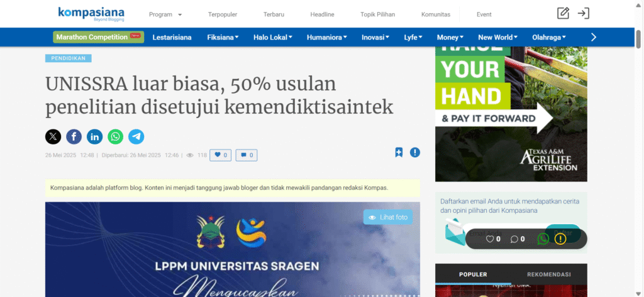The height and width of the screenshot is (297, 644).
Task: Open Event section
Action: pos(484,14)
